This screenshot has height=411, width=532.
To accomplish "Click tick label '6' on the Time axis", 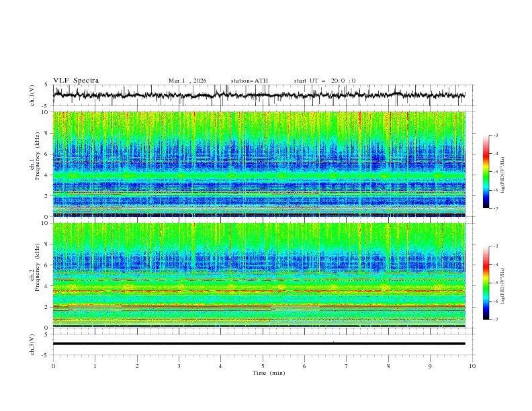I will 304,366.
